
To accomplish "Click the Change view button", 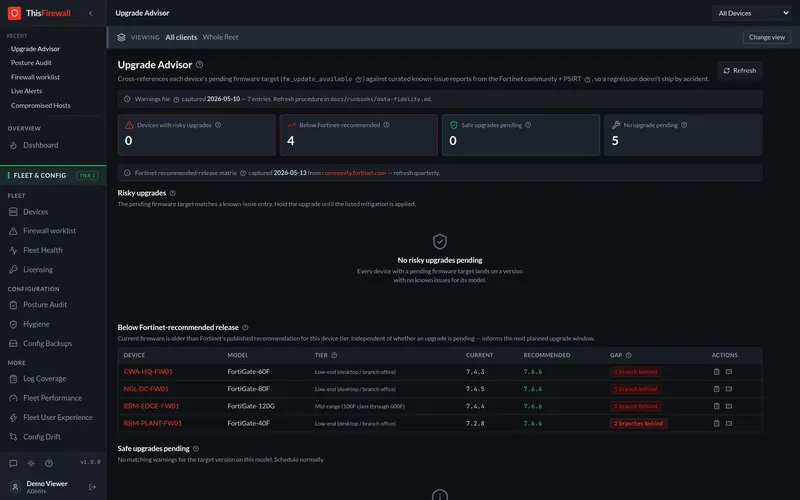I will click(x=766, y=37).
